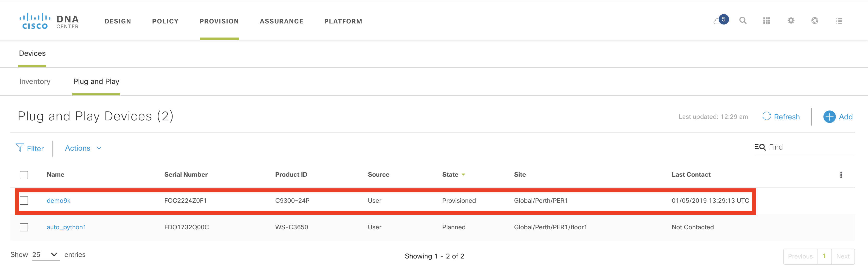Open the demo9k device link

[58, 200]
